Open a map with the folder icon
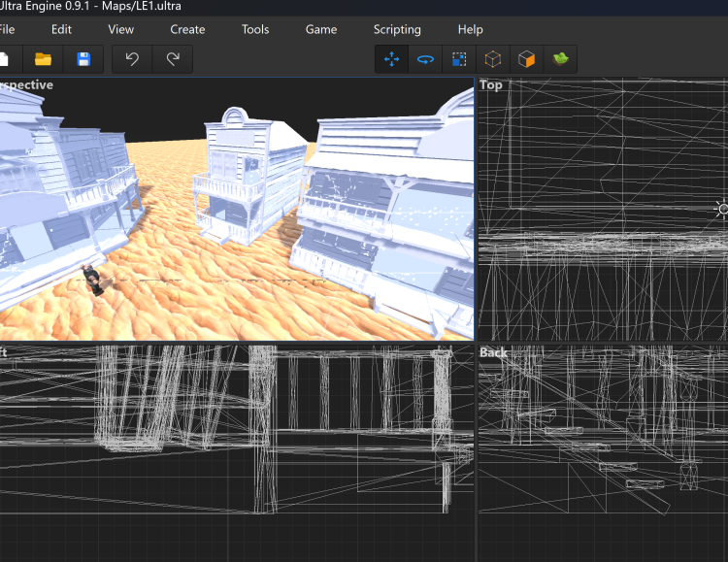 click(43, 59)
